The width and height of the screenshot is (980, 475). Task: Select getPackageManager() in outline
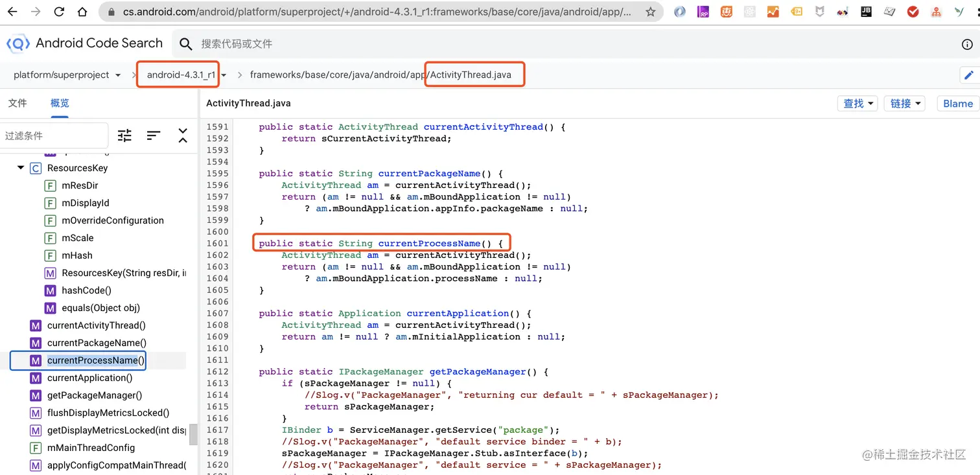click(x=95, y=395)
